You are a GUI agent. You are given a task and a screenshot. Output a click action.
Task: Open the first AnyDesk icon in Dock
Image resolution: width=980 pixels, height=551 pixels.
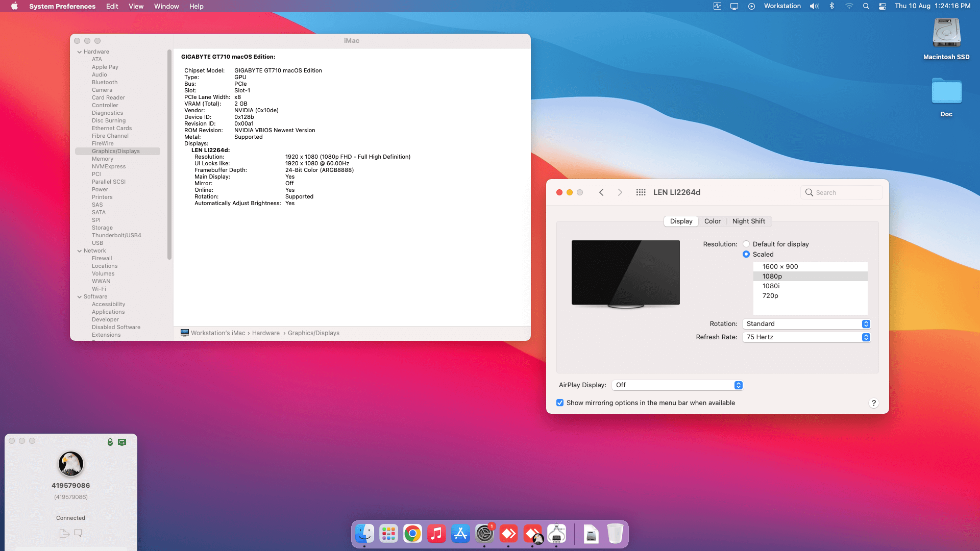point(508,534)
